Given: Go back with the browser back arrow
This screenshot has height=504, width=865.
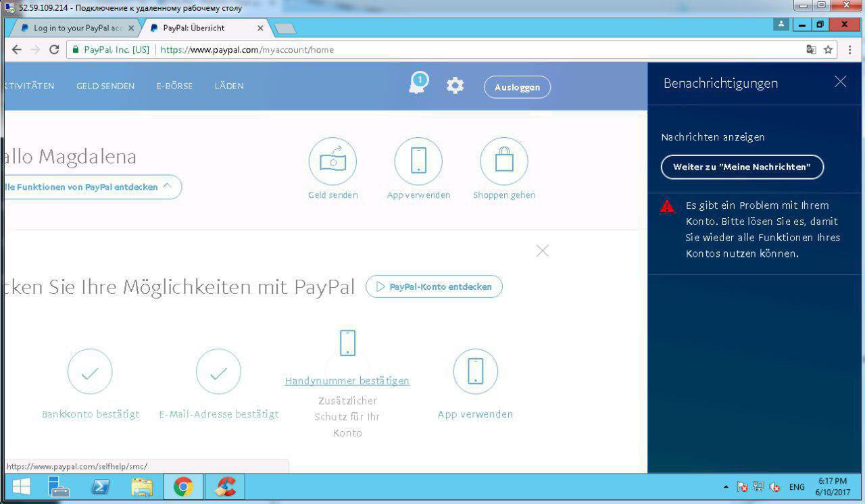Looking at the screenshot, I should [17, 49].
